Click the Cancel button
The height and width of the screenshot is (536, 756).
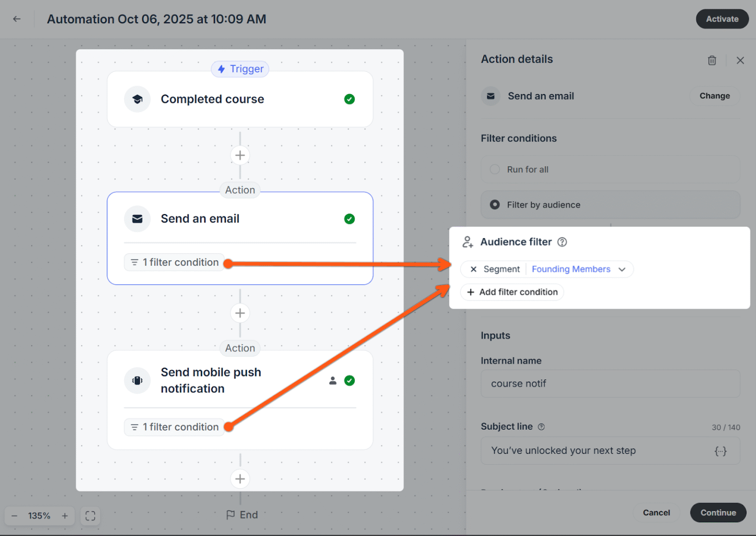tap(656, 513)
